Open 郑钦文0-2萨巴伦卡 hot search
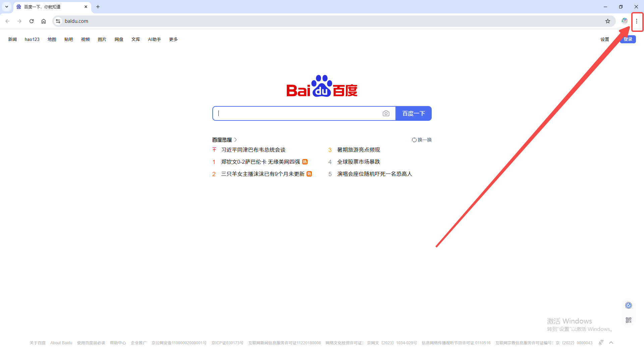644x349 pixels. (261, 162)
